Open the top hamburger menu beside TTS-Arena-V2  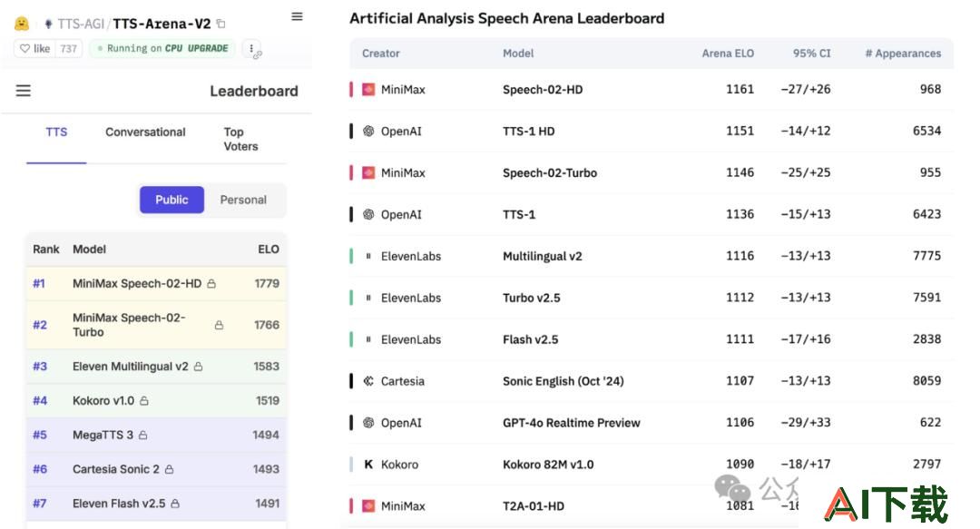(x=297, y=16)
